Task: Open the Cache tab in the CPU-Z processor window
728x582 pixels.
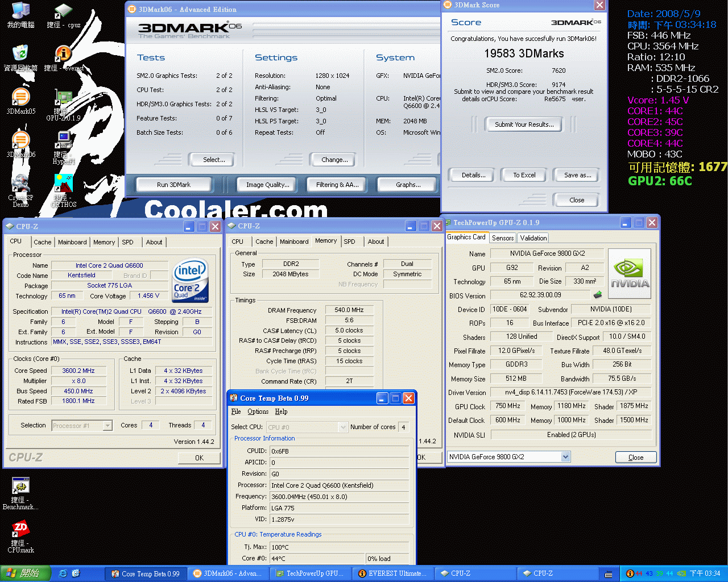Action: coord(43,242)
